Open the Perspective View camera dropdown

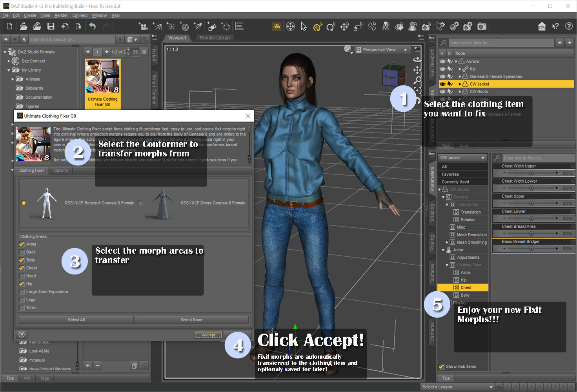tap(382, 50)
